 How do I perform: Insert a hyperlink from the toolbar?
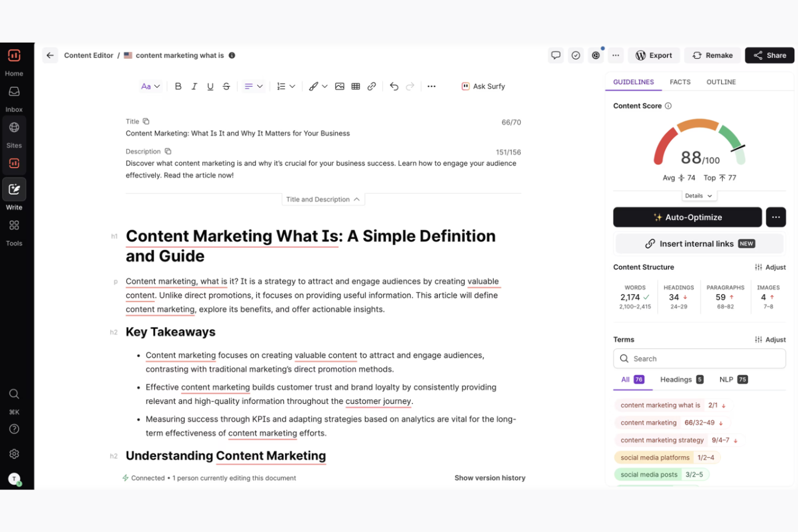pyautogui.click(x=372, y=86)
